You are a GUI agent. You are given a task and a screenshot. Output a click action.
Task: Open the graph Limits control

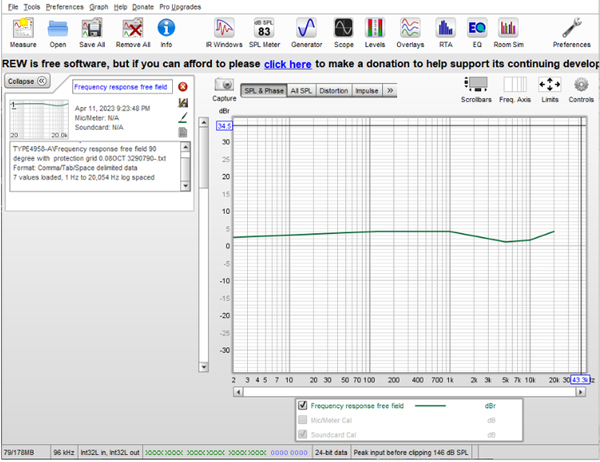click(x=549, y=86)
